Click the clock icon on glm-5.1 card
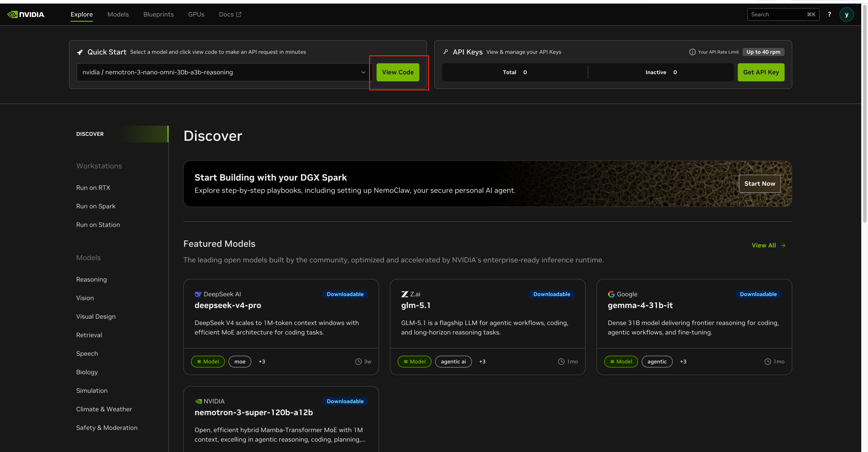This screenshot has height=452, width=868. (561, 361)
